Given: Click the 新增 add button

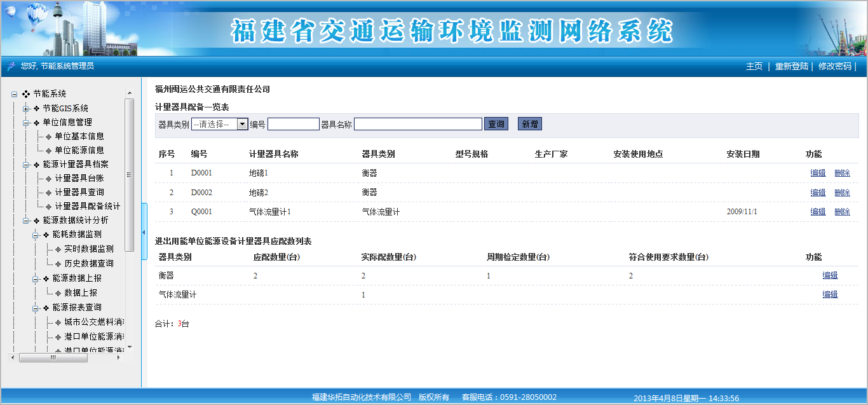Looking at the screenshot, I should 530,124.
